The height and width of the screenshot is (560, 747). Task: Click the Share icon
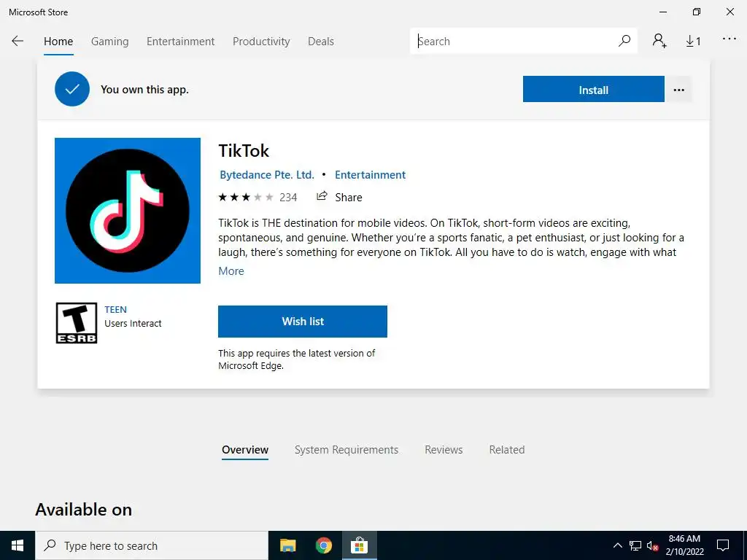point(322,196)
